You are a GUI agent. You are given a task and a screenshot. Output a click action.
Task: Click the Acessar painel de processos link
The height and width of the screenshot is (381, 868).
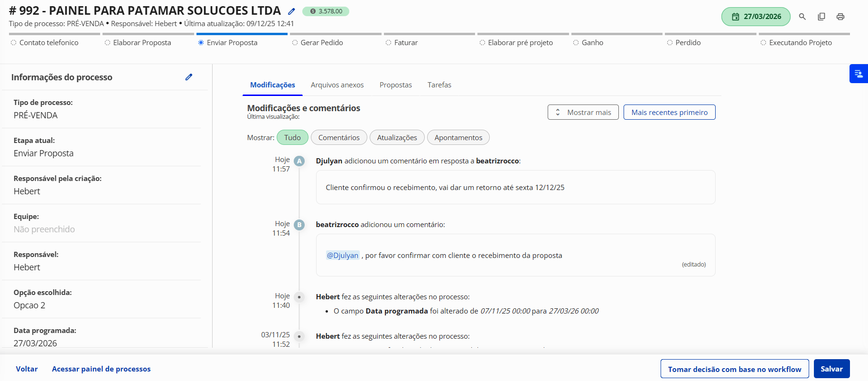point(101,369)
